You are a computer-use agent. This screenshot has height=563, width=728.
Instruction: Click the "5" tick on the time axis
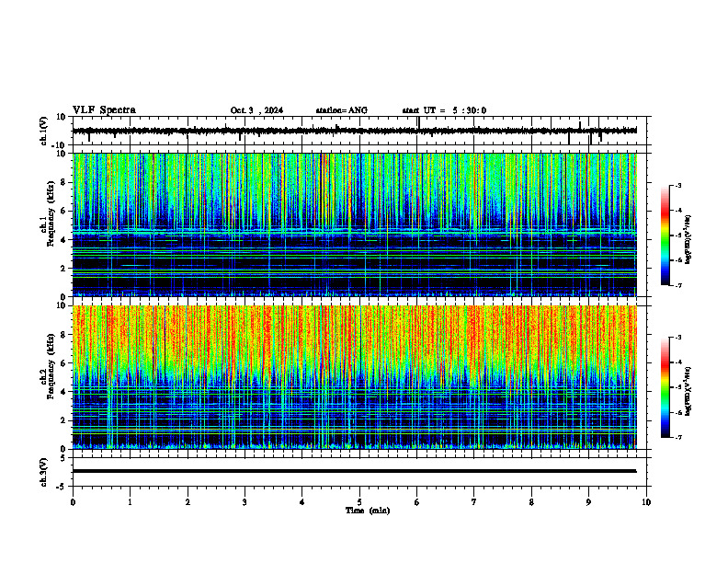pos(359,502)
